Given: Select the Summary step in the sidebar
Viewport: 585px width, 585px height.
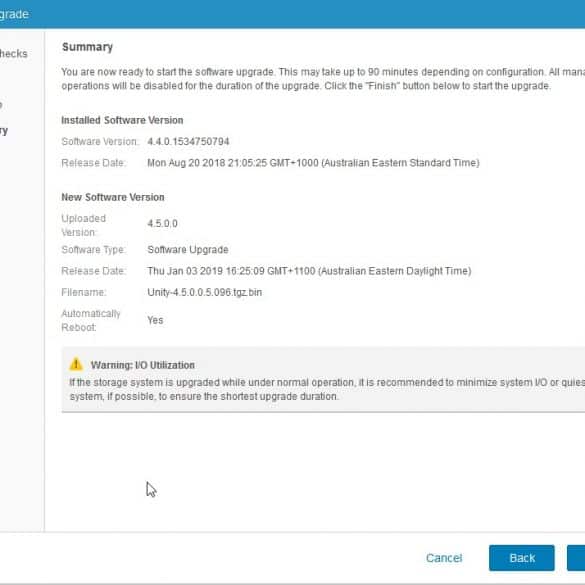Looking at the screenshot, I should [x=4, y=131].
